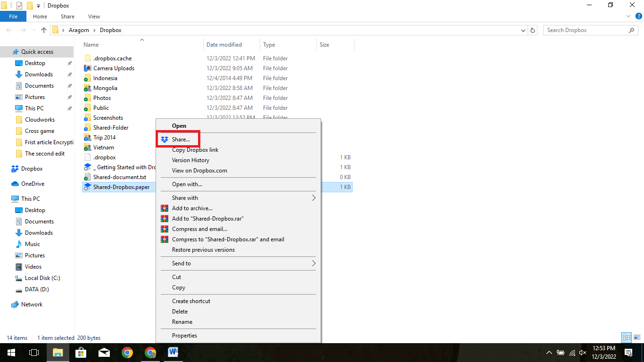
Task: Choose Copy Dropbox link from context menu
Action: pyautogui.click(x=195, y=150)
